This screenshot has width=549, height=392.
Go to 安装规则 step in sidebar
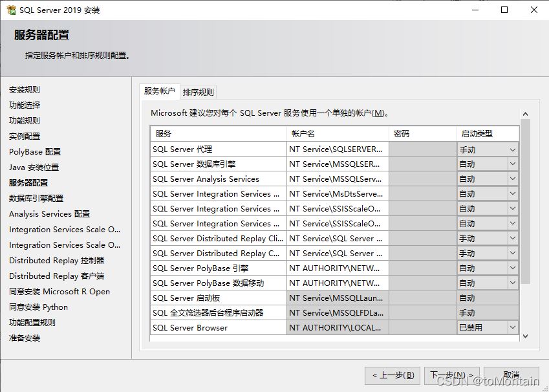pos(25,90)
